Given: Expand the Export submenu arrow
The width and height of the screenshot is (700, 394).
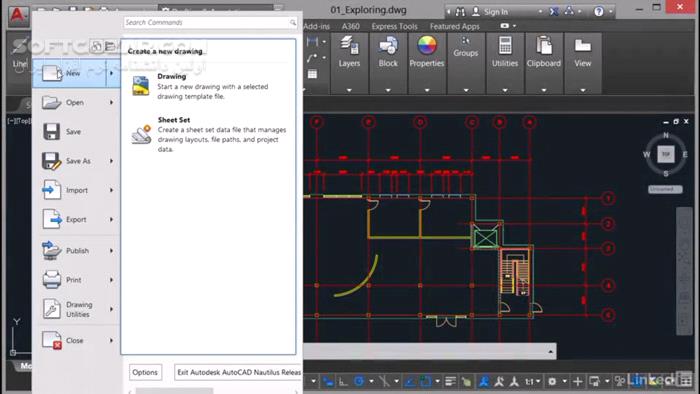Looking at the screenshot, I should [111, 220].
